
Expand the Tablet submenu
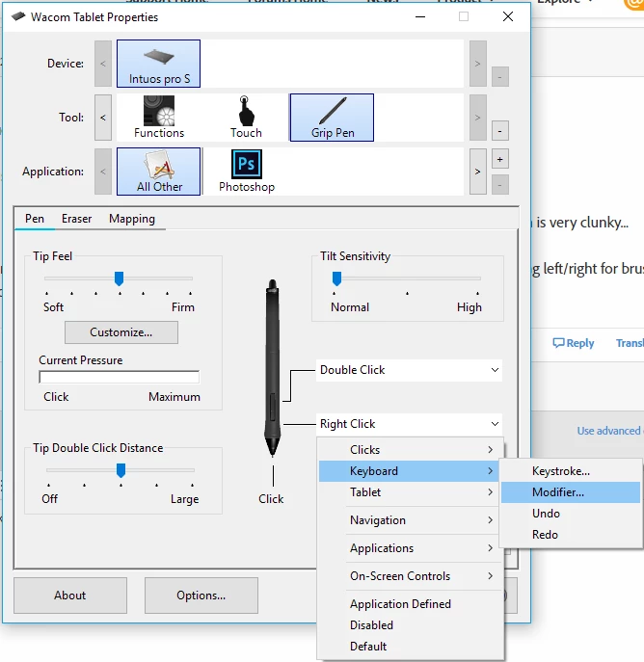tap(410, 491)
